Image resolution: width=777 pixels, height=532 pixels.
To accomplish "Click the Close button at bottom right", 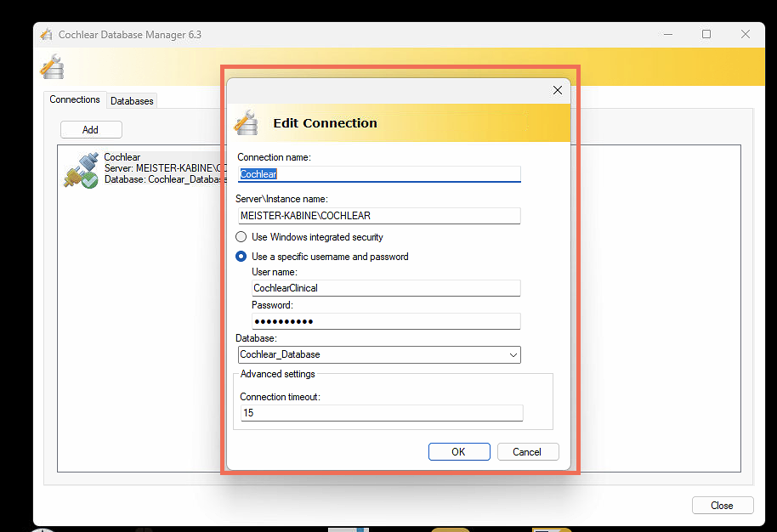I will pyautogui.click(x=722, y=506).
